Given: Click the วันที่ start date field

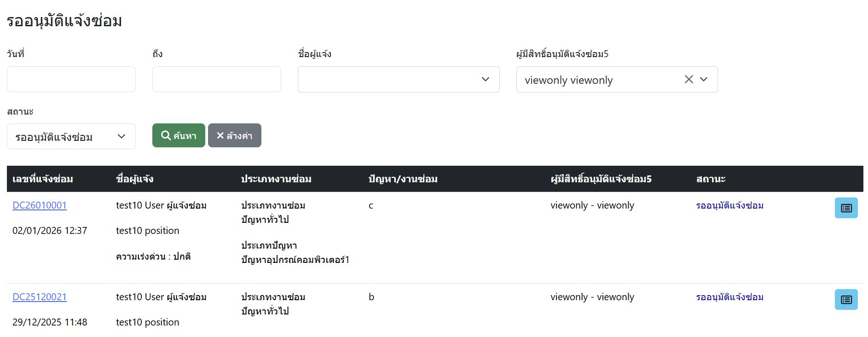Looking at the screenshot, I should coord(71,79).
